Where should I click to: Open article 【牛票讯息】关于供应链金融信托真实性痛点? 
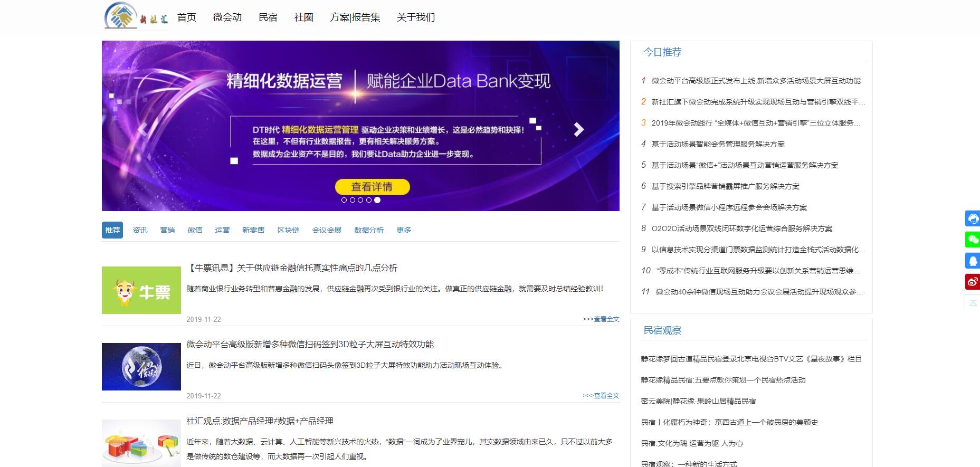292,268
